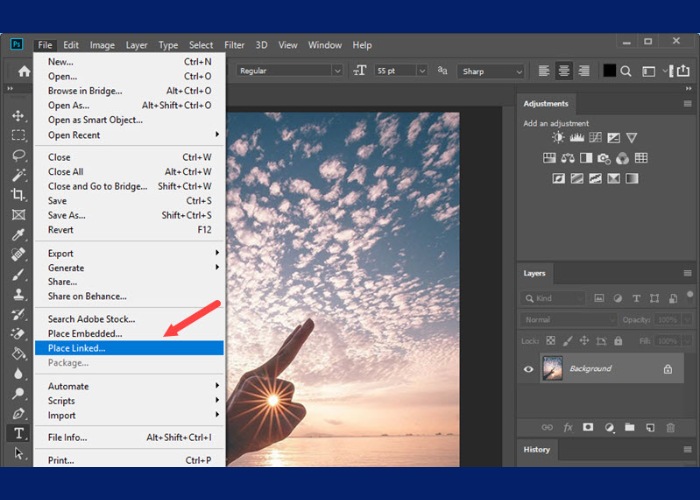Open the anti-aliasing Sharp dropdown
Viewport: 700px width, 500px height.
(491, 71)
